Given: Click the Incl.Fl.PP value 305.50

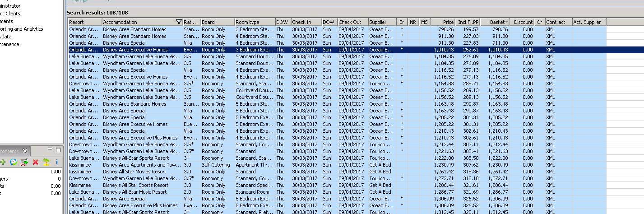Looking at the screenshot, I should tap(471, 158).
